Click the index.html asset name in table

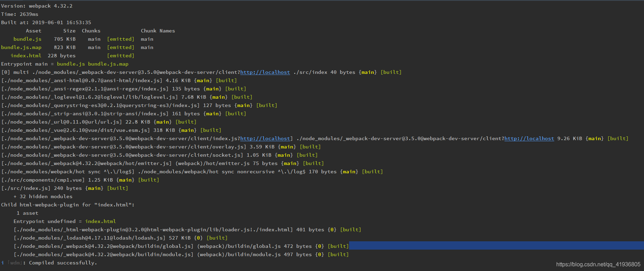pyautogui.click(x=26, y=56)
